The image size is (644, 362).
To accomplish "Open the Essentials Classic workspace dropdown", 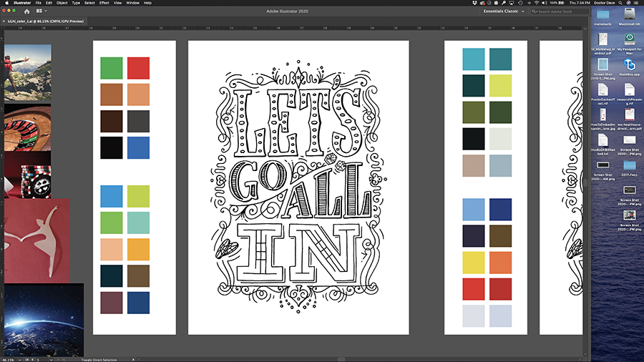I will tap(504, 11).
